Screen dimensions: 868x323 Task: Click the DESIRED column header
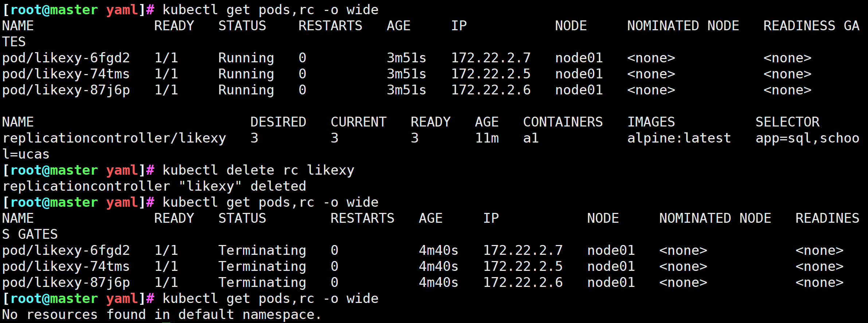(x=278, y=122)
